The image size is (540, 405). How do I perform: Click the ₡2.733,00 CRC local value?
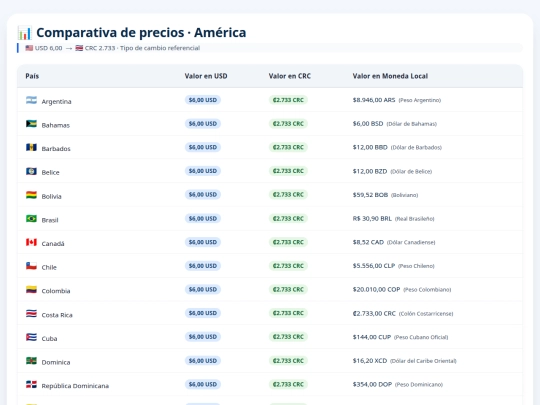[374, 313]
